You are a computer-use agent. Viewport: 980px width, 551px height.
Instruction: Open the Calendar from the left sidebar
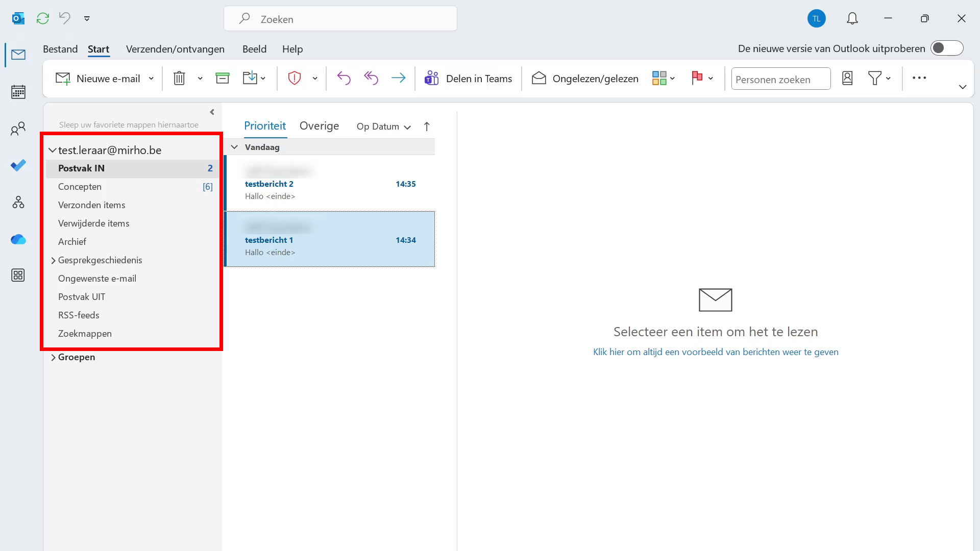pos(18,92)
